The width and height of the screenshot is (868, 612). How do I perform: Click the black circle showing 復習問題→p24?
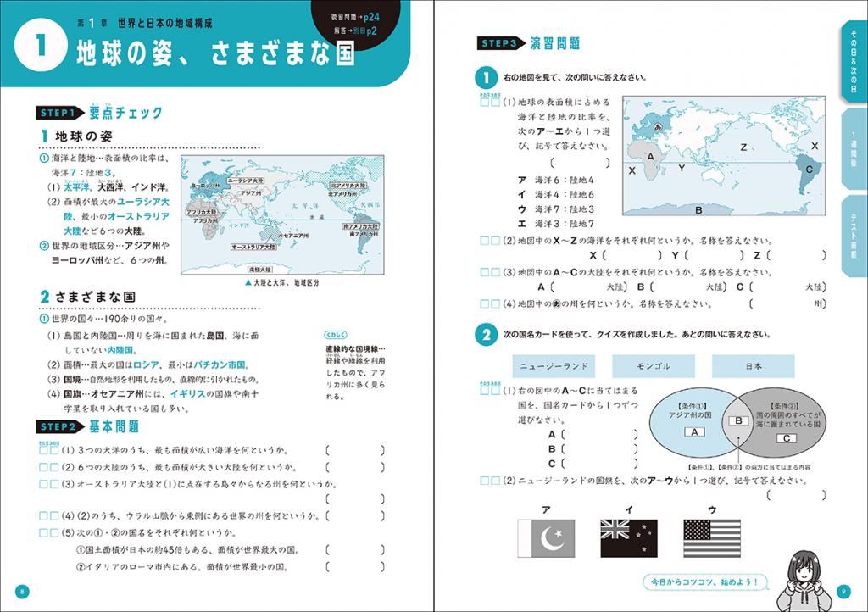click(x=355, y=24)
